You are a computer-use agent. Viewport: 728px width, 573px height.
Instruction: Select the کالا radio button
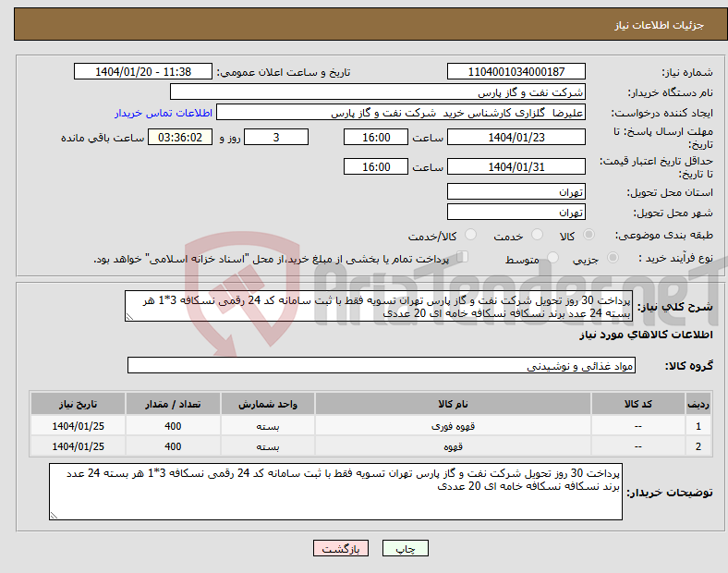(x=588, y=235)
